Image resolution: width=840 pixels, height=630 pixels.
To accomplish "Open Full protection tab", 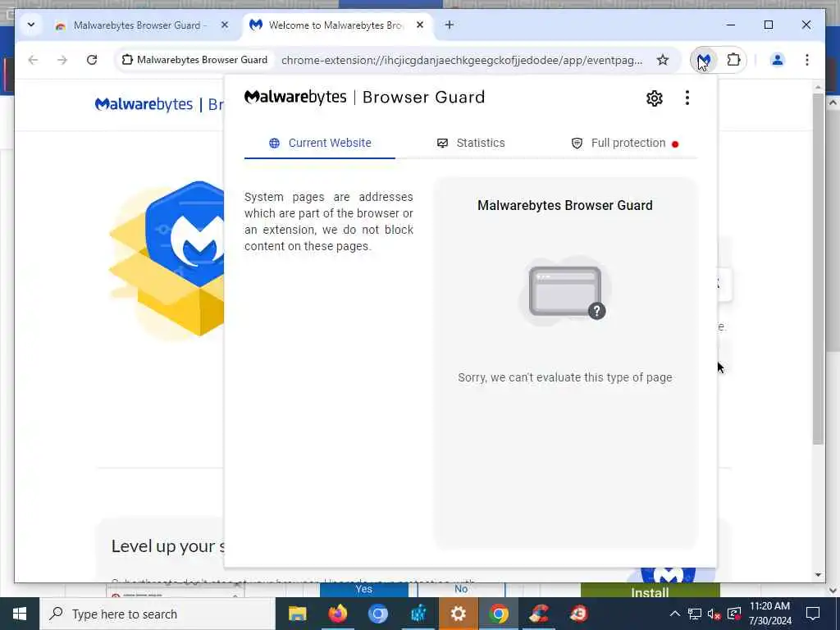I will pos(624,143).
